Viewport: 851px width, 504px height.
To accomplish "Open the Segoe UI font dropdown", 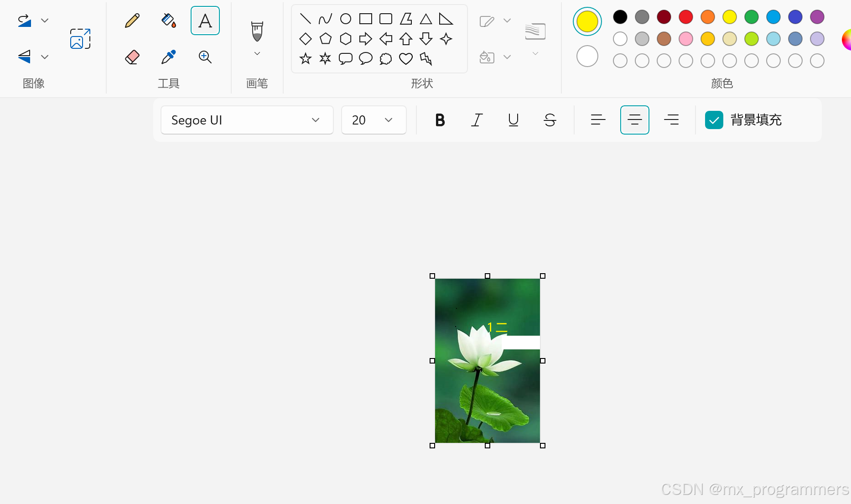I will point(247,120).
